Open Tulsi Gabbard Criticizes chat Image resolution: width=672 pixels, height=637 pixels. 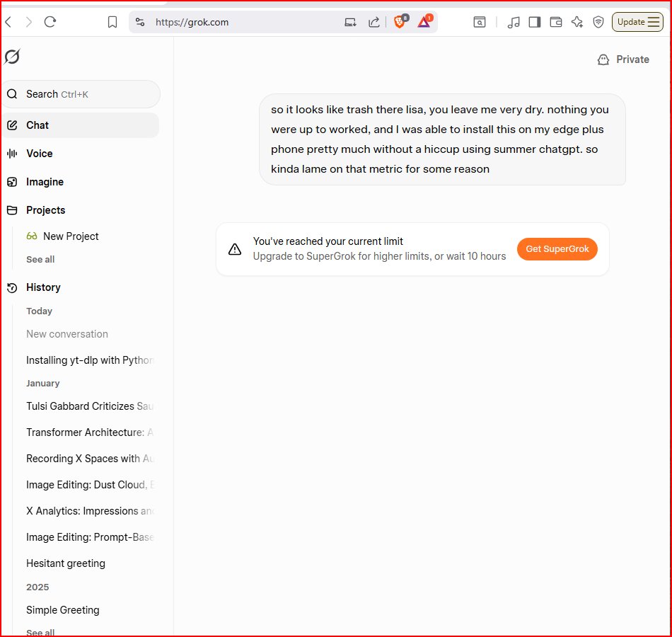coord(90,406)
